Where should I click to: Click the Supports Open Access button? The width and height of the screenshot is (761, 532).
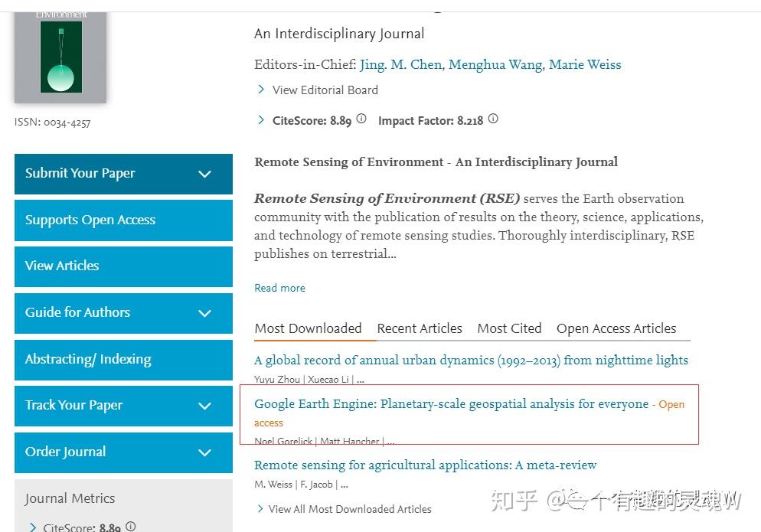pyautogui.click(x=123, y=220)
